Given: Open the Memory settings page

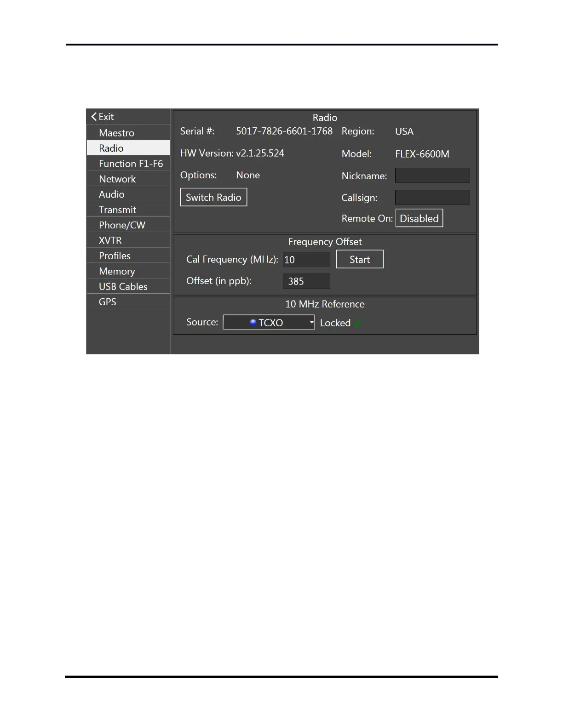Looking at the screenshot, I should click(x=128, y=271).
